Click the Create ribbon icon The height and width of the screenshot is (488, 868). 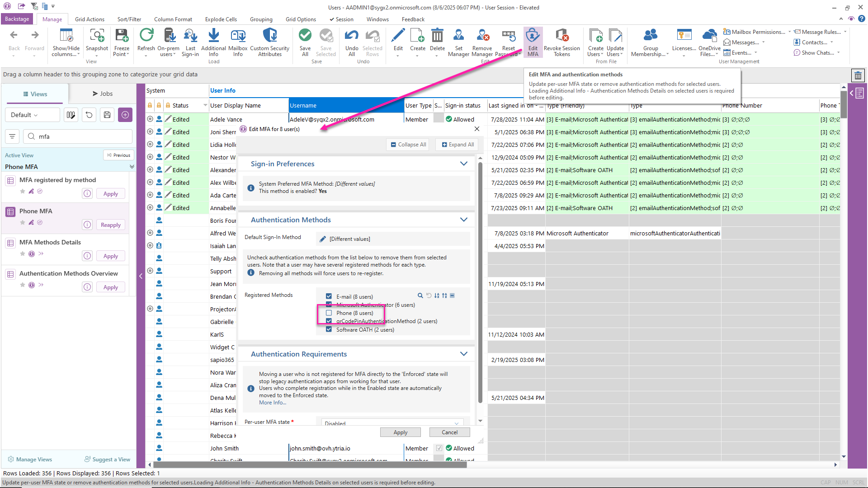click(417, 42)
